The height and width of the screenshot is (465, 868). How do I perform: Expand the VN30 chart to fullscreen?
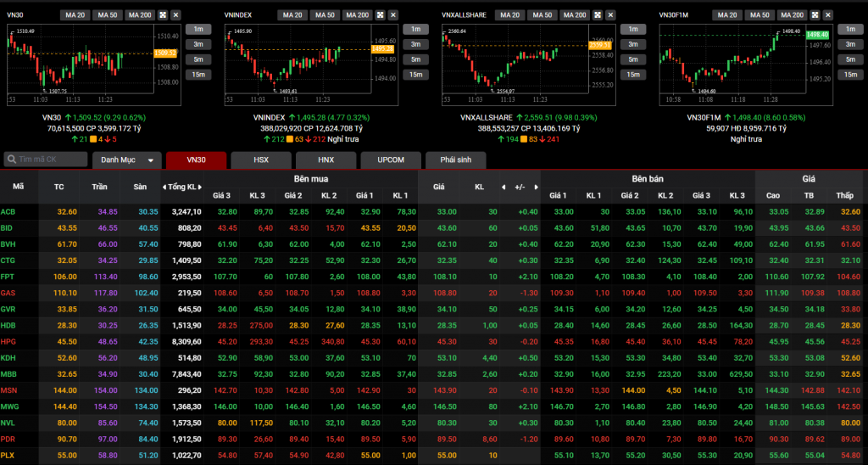coord(163,15)
